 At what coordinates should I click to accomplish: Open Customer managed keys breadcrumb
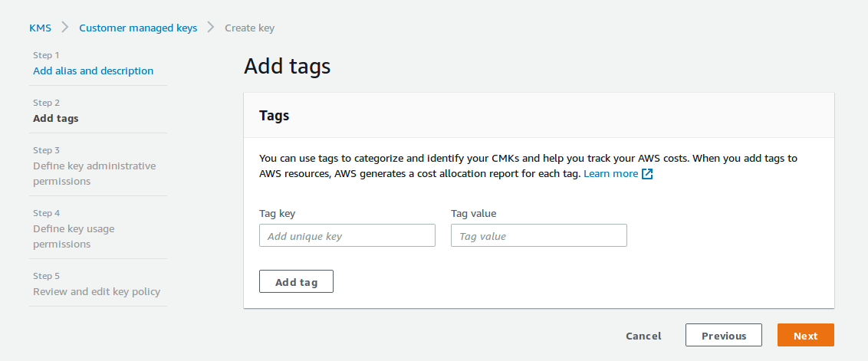pyautogui.click(x=138, y=28)
